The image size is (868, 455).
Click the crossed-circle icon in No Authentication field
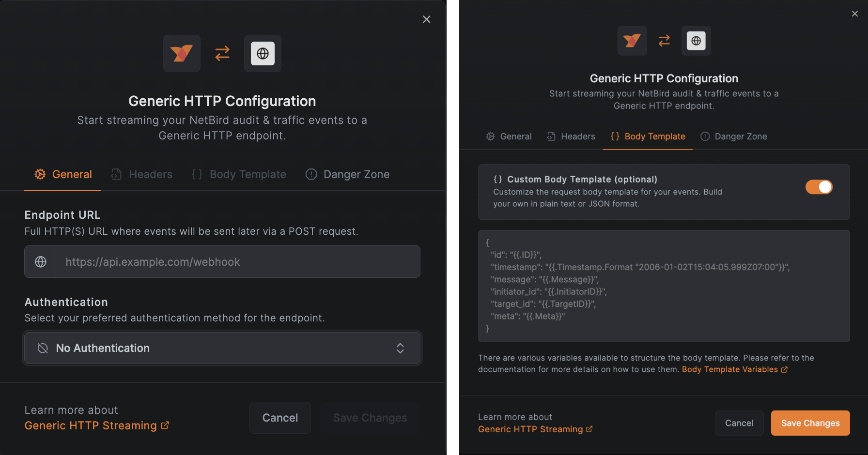coord(43,348)
